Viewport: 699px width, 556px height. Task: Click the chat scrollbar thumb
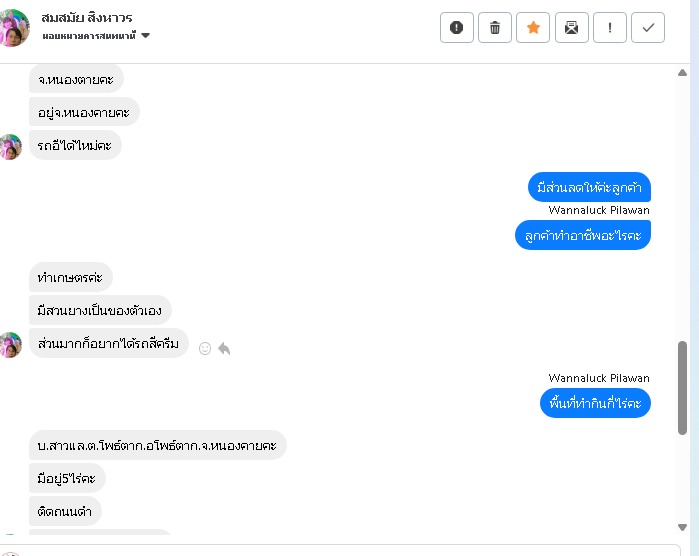(x=683, y=387)
